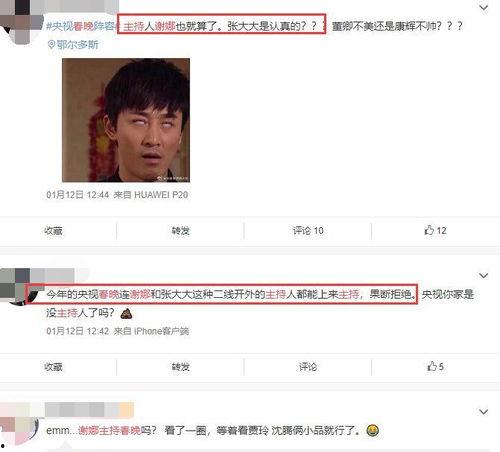Open first post's chevron dropdown menu
The height and width of the screenshot is (452, 500).
click(x=483, y=7)
